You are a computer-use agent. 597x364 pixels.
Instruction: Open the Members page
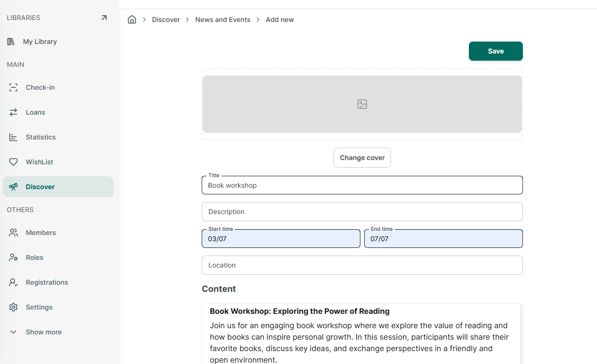pos(58,233)
